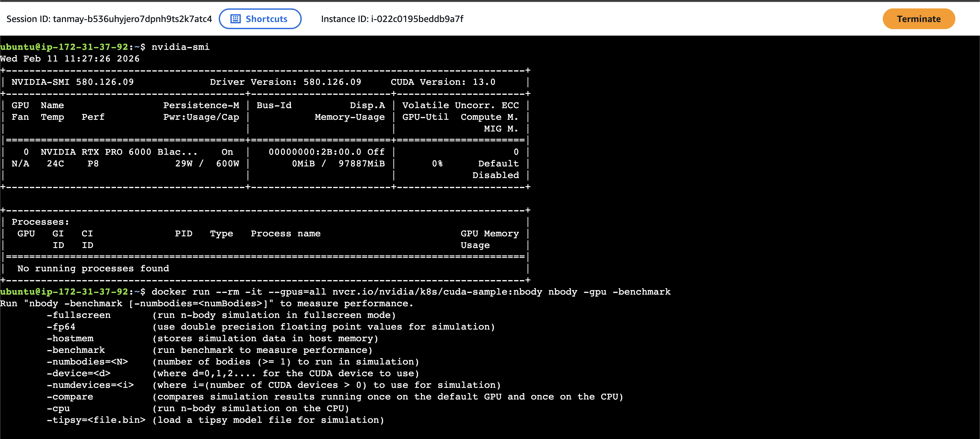
Task: Click the 'NVIDIA-SMI 580.126.09' header text
Action: pyautogui.click(x=73, y=82)
